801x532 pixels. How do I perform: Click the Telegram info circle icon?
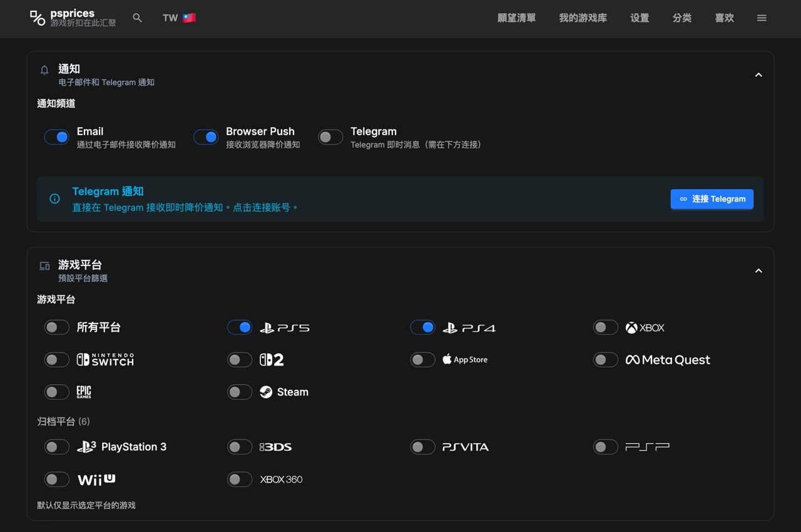coord(54,199)
